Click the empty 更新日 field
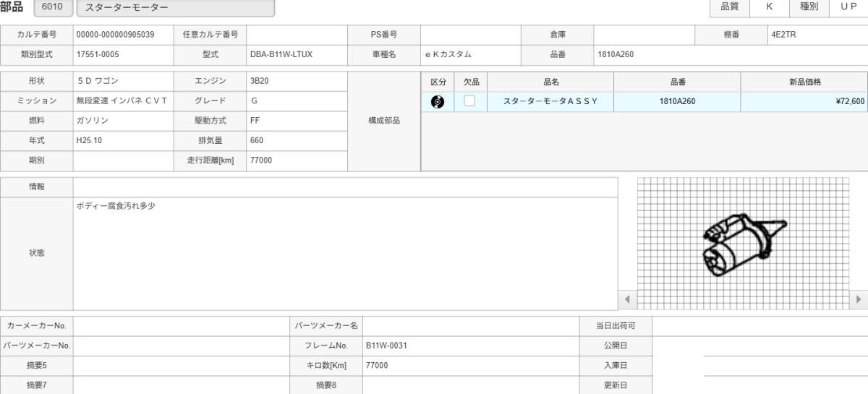Viewport: 868px width, 394px height. tap(760, 385)
